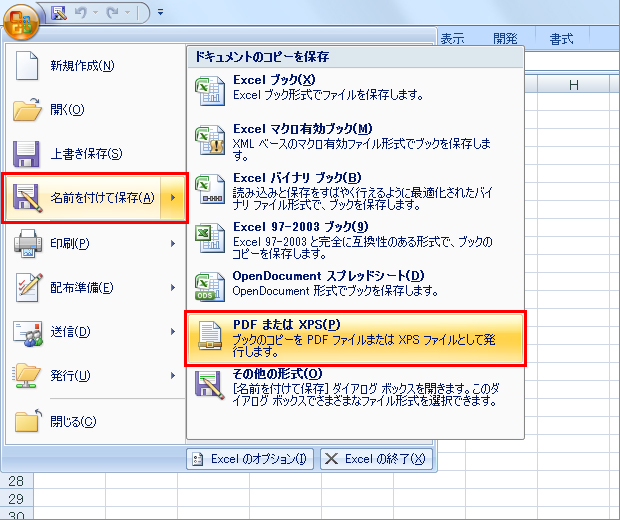Image resolution: width=620 pixels, height=520 pixels.
Task: Click the checklist-and-pencil icon for 配布準備
Action: point(28,287)
